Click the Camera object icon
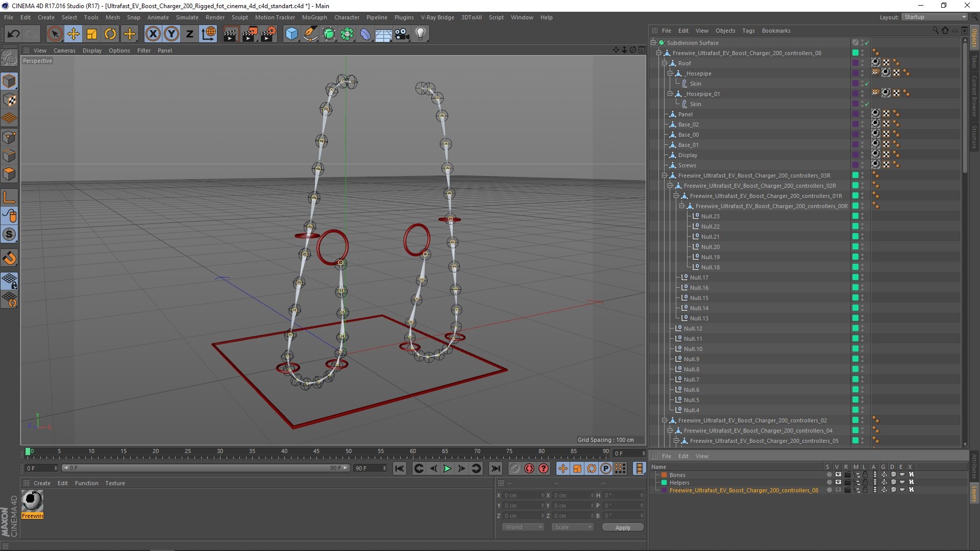Screen dimensions: 980x551 click(x=402, y=34)
